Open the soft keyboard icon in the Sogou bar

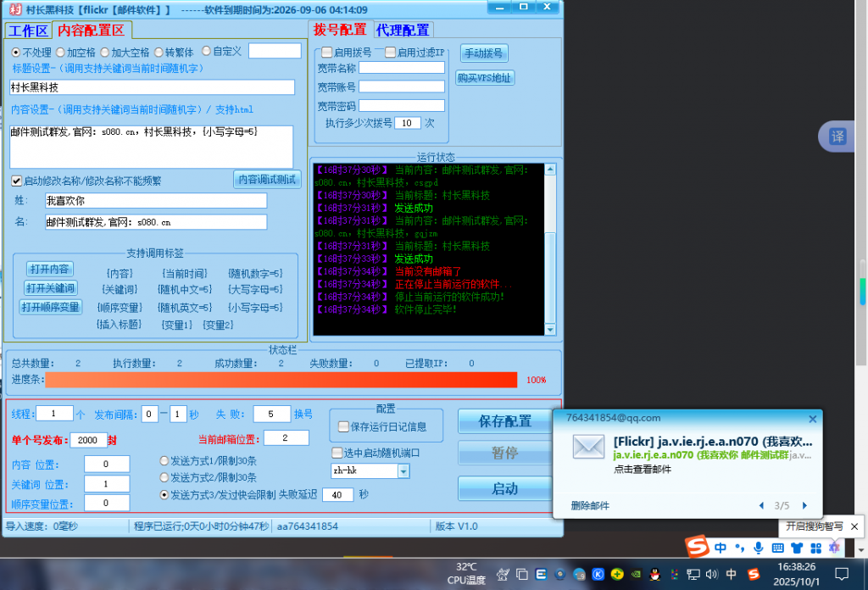[x=778, y=547]
